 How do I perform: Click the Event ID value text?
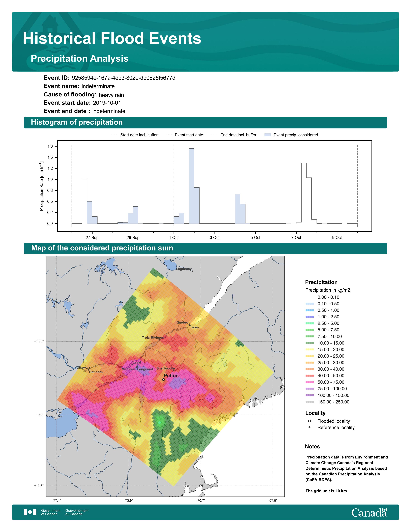click(x=123, y=78)
